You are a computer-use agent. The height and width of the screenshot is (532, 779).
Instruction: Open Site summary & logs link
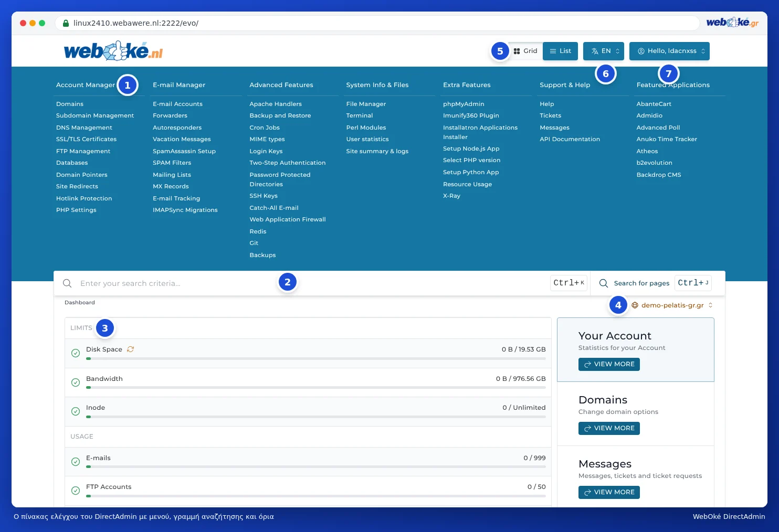[x=377, y=151]
